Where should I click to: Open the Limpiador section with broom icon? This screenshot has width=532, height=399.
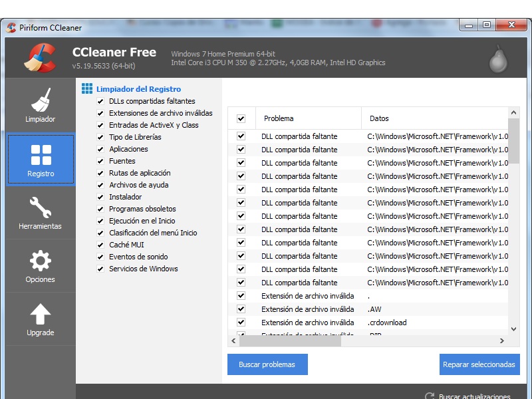point(41,105)
